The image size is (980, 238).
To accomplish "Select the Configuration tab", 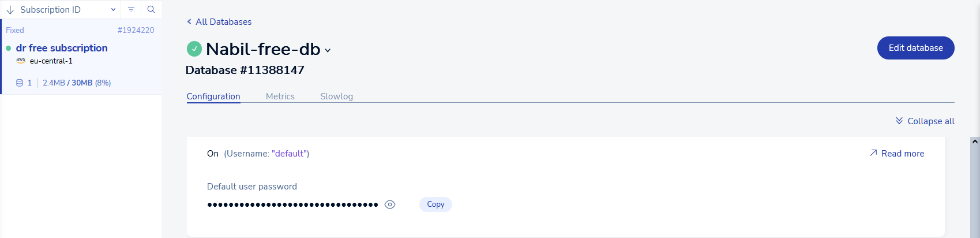I will click(213, 96).
